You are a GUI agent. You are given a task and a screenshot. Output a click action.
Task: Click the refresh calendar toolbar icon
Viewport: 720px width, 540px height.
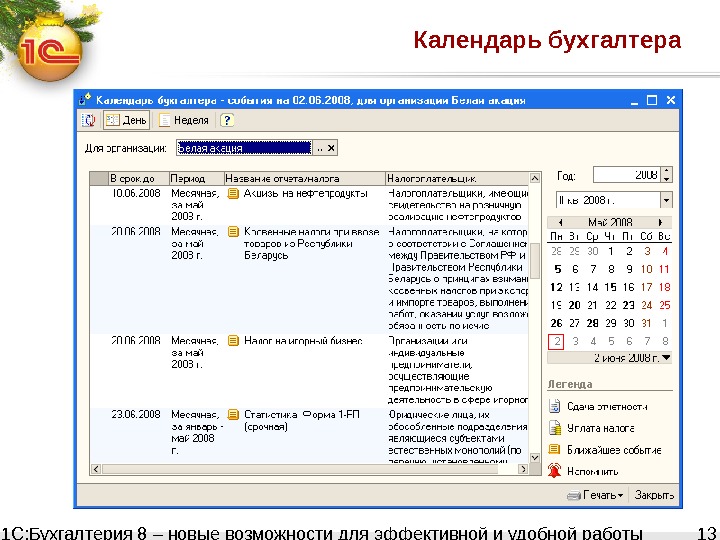pos(88,120)
